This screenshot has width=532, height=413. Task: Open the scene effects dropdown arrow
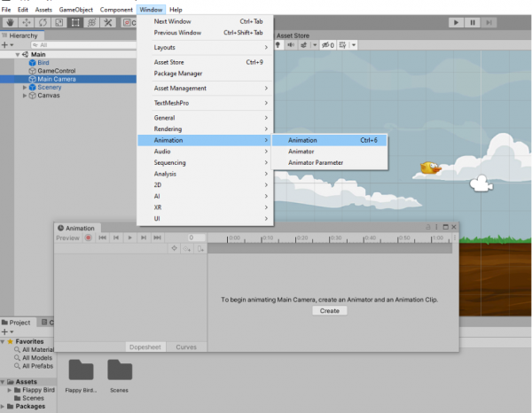pos(315,45)
